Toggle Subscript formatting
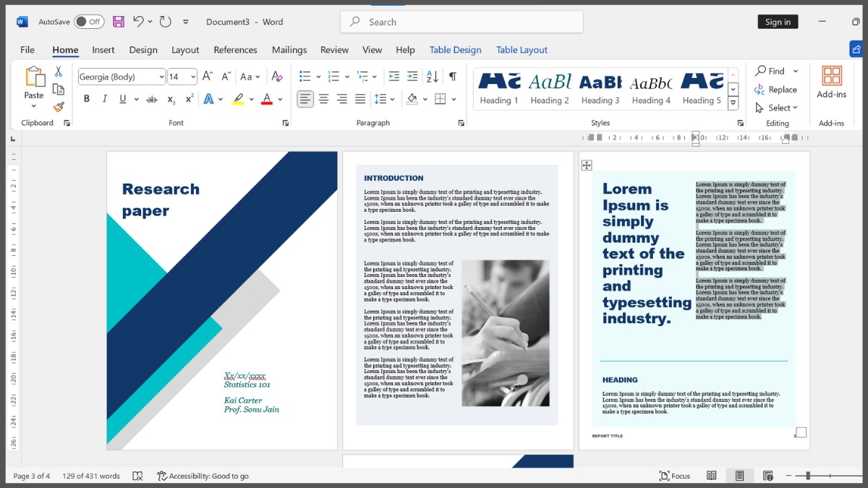The height and width of the screenshot is (488, 868). tap(171, 99)
